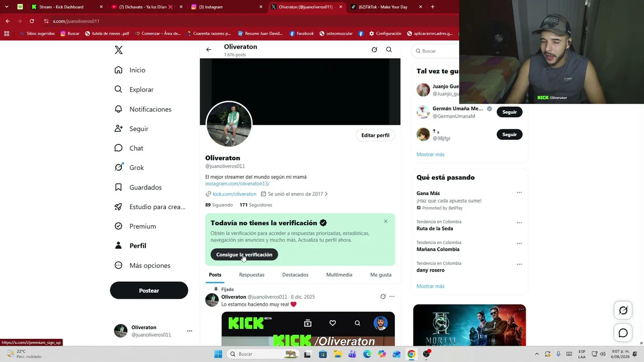This screenshot has width=644, height=362.
Task: Switch to the Multimedia tab
Action: [339, 275]
